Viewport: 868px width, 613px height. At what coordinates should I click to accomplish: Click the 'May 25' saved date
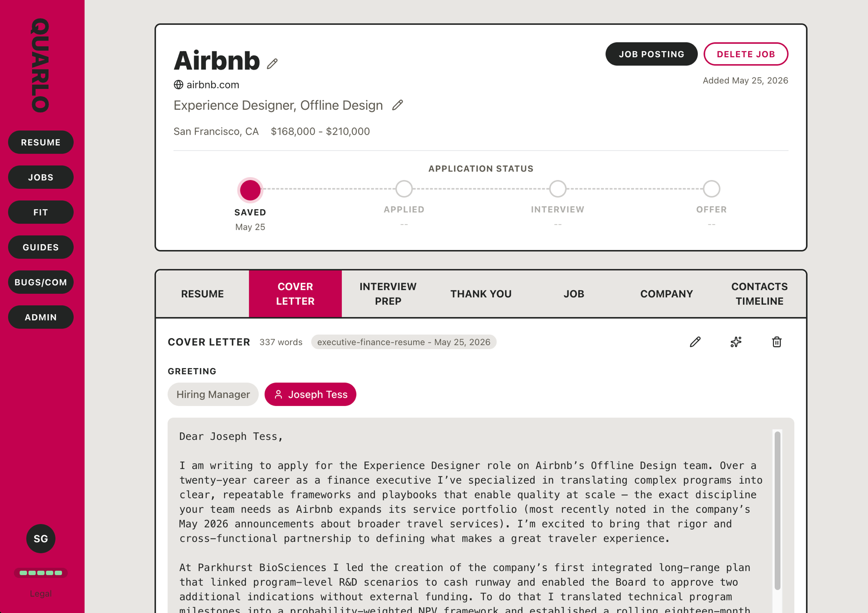[250, 227]
